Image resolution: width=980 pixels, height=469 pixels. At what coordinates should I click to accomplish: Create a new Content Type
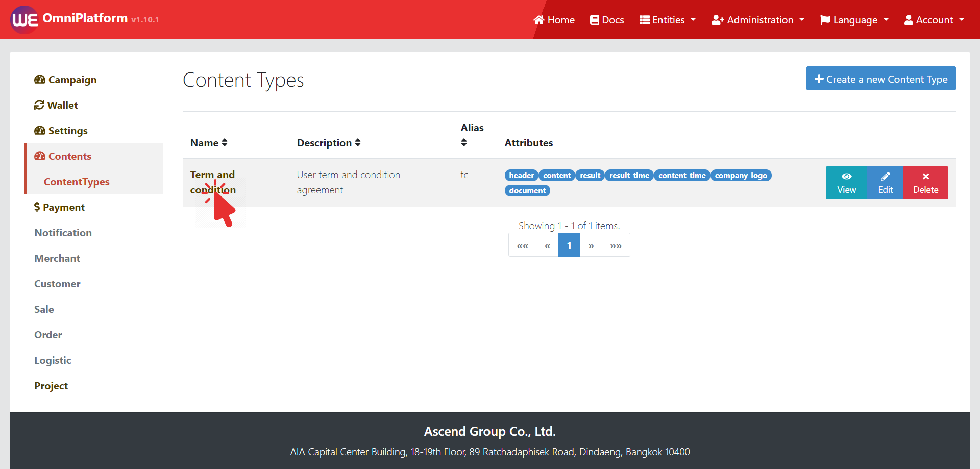[880, 79]
